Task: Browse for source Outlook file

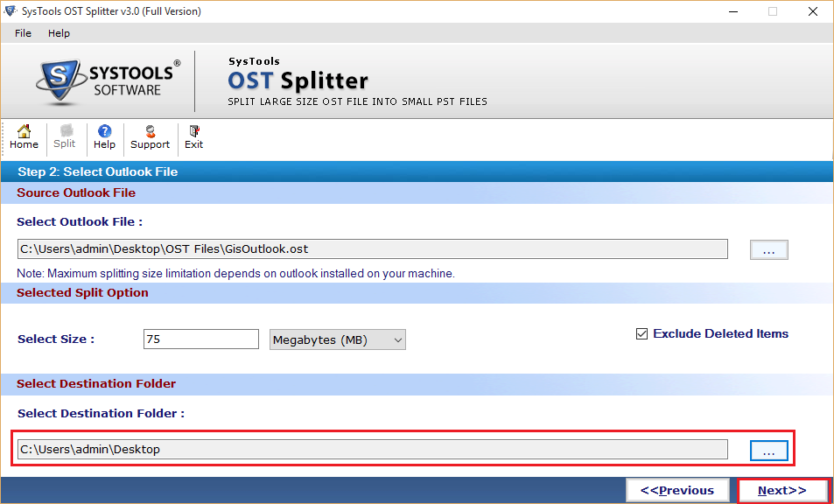Action: (769, 250)
